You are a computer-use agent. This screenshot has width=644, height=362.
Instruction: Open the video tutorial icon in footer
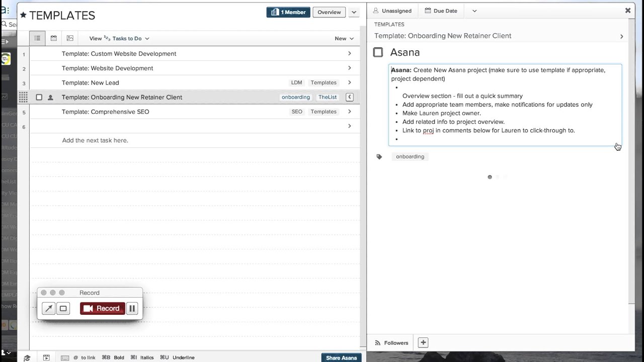point(46,357)
